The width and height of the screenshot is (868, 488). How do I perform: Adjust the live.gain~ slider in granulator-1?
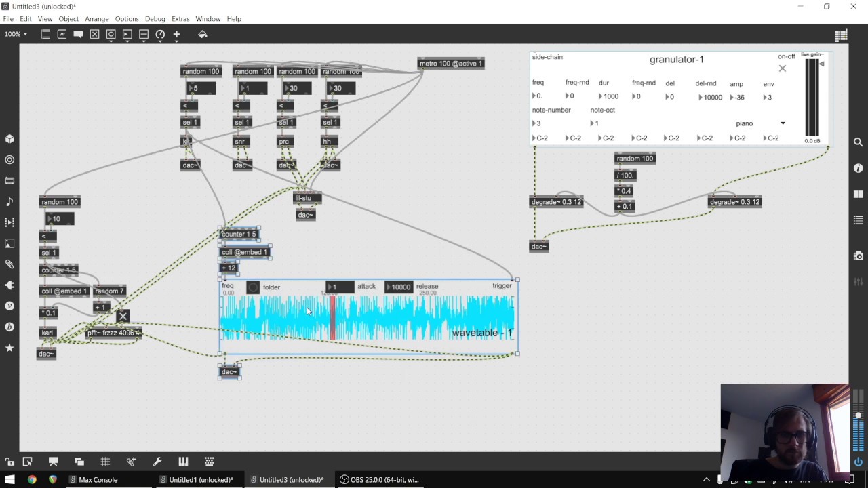[812, 98]
